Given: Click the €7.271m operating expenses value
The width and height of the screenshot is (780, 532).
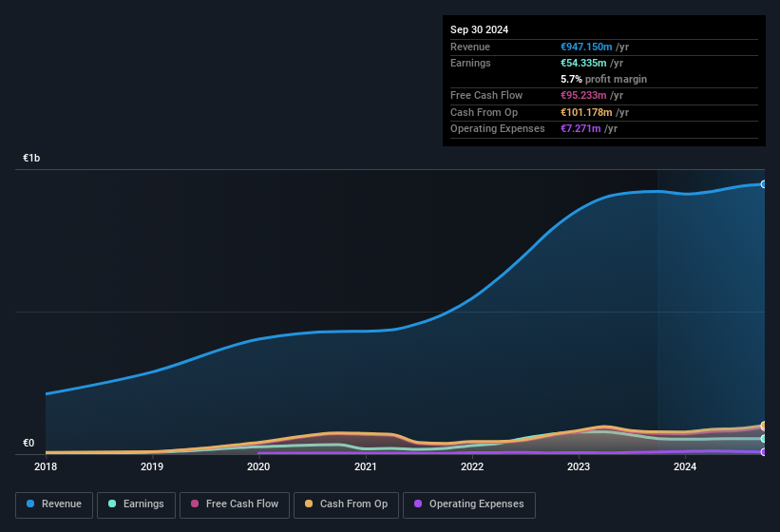Looking at the screenshot, I should [x=580, y=128].
